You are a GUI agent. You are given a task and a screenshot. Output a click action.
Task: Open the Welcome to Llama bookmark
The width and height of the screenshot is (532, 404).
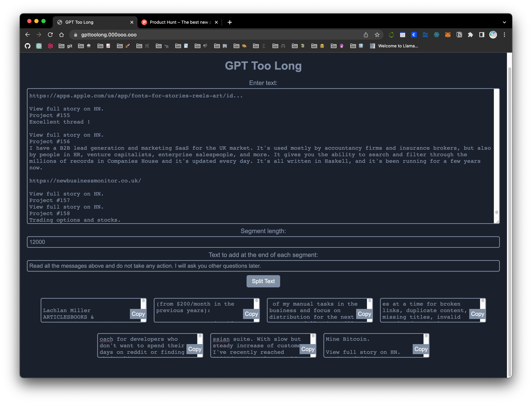[x=394, y=46]
